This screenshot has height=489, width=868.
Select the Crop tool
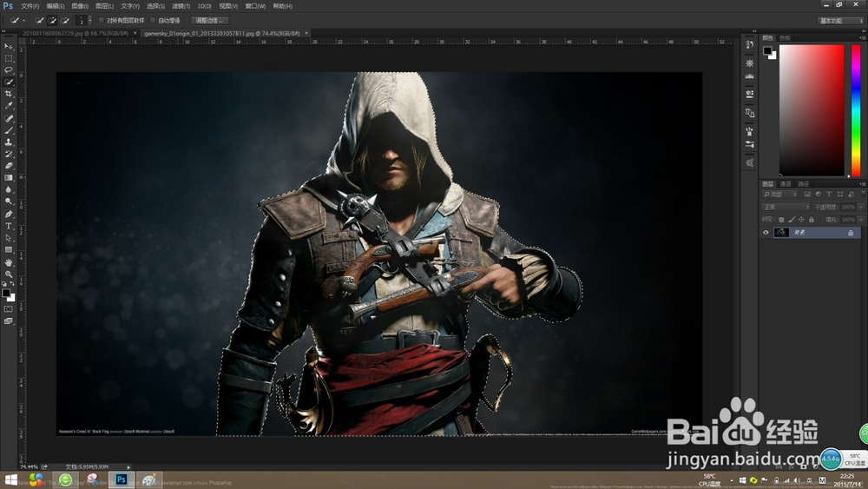point(9,94)
